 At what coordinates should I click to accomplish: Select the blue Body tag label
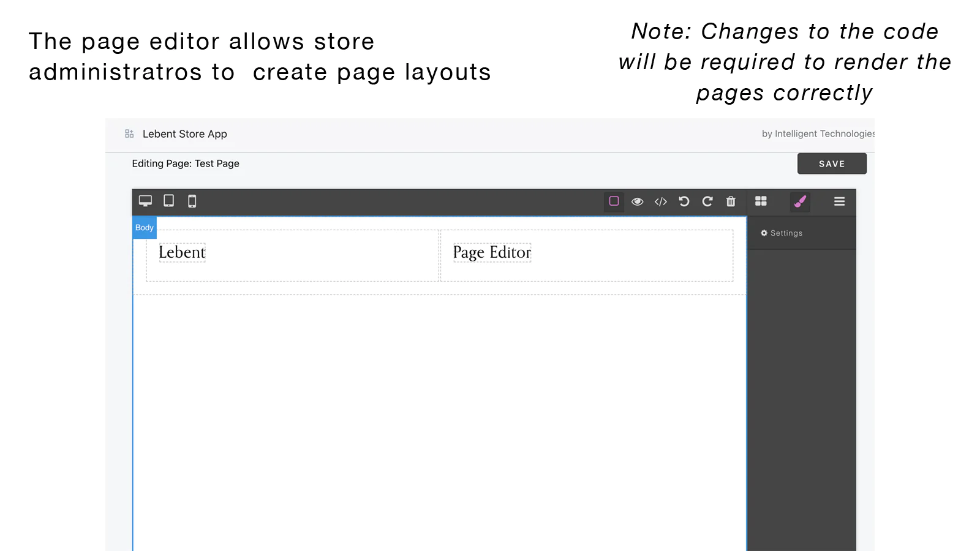click(145, 228)
